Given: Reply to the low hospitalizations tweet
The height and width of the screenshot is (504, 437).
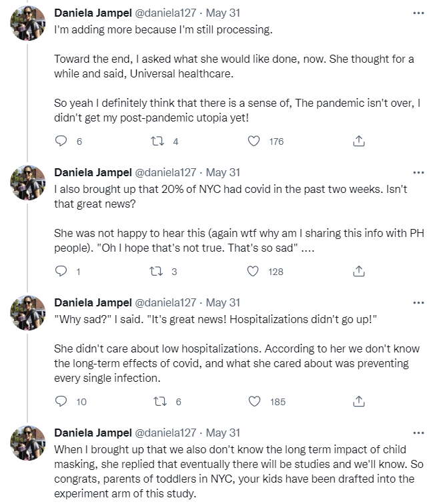Looking at the screenshot, I should [61, 401].
